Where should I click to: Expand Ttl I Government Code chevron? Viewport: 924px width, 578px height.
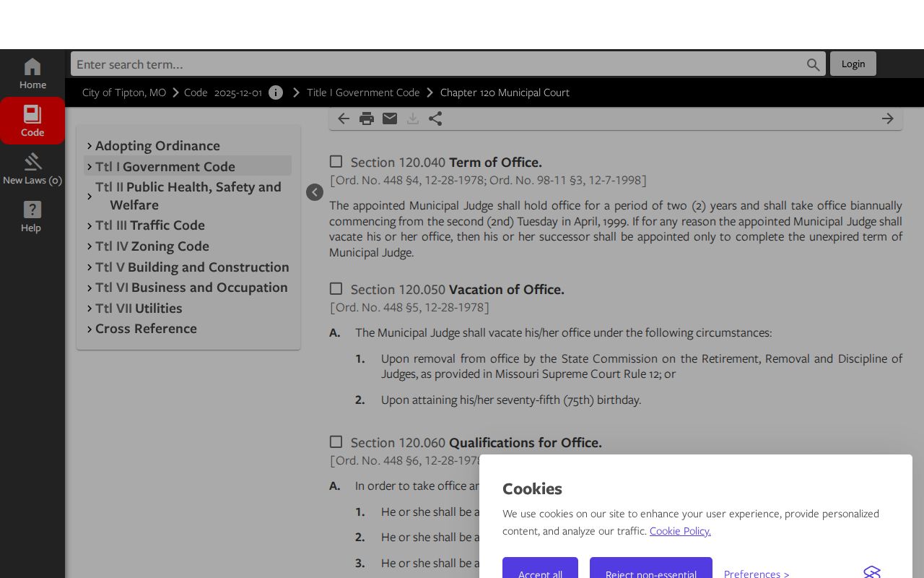(x=90, y=166)
